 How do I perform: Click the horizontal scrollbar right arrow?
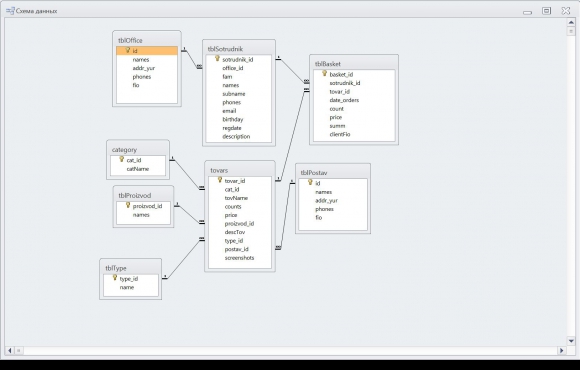click(562, 350)
